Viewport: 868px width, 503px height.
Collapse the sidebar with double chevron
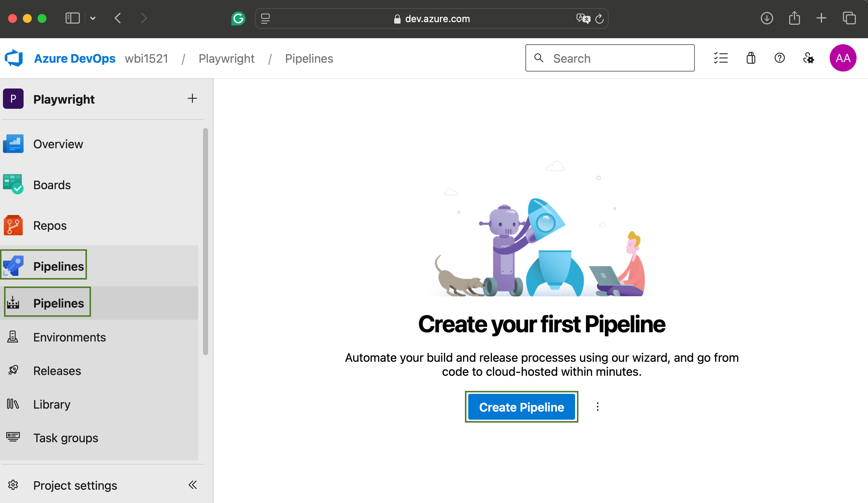(x=192, y=485)
